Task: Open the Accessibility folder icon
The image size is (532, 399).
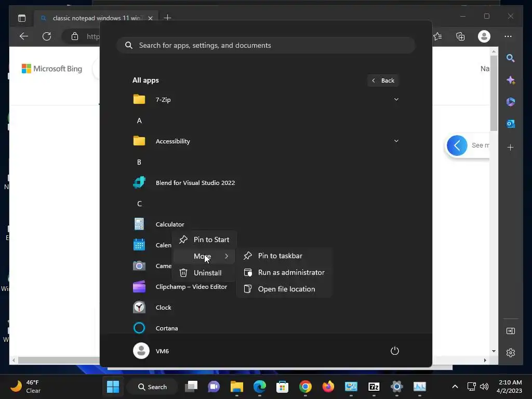Action: (x=139, y=141)
